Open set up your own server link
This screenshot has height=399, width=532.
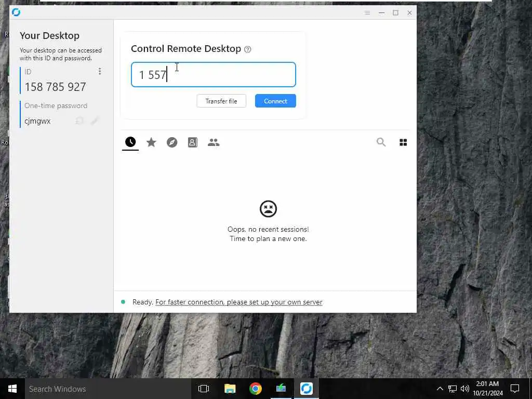[239, 302]
